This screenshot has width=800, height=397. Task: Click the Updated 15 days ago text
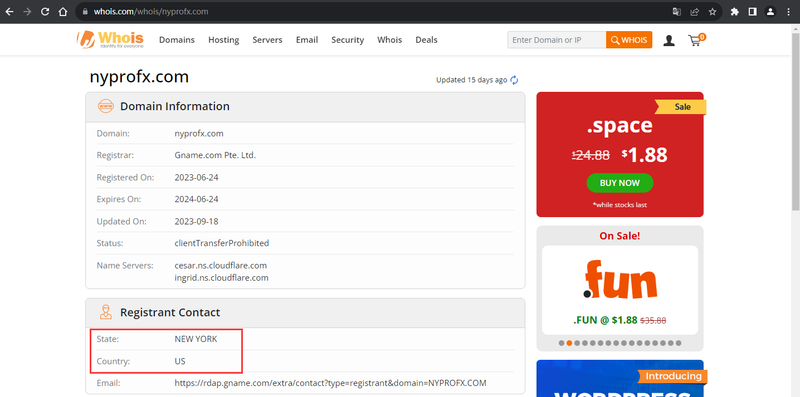pos(471,80)
